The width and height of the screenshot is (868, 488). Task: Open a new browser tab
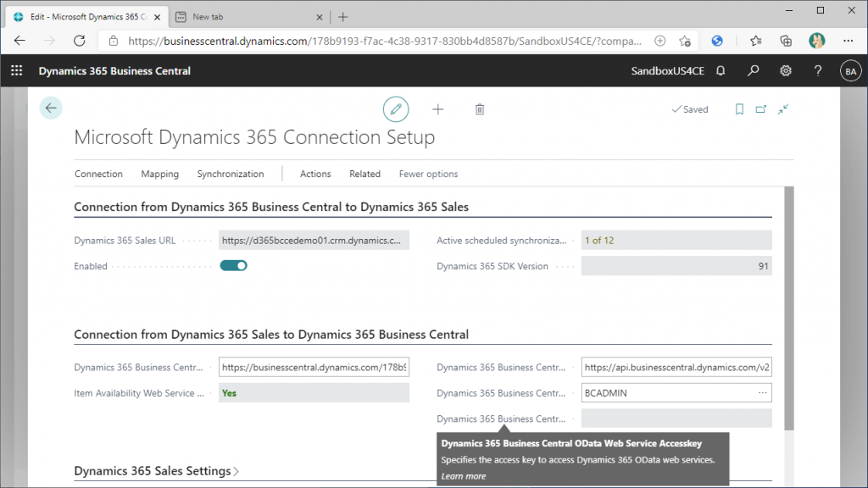[x=342, y=17]
